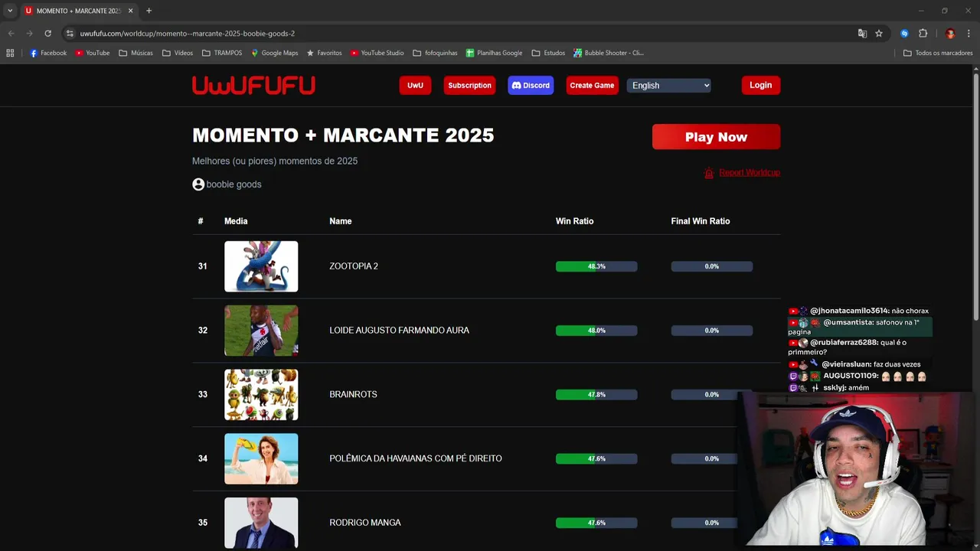Click ZOOTOPIA 2's 0.0% final win bar

712,266
